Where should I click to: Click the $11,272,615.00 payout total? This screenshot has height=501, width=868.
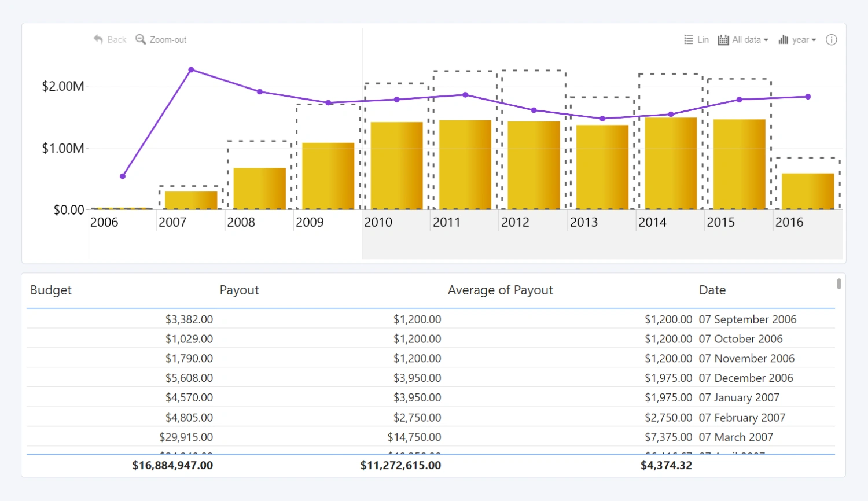(x=400, y=465)
